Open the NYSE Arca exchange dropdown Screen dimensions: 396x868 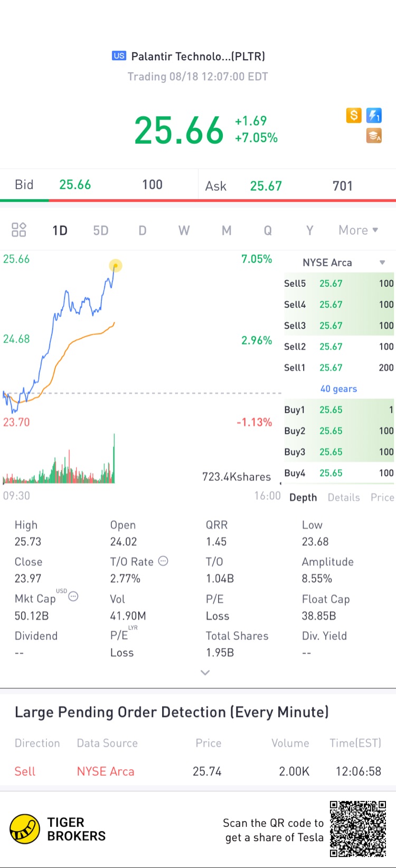(x=341, y=263)
